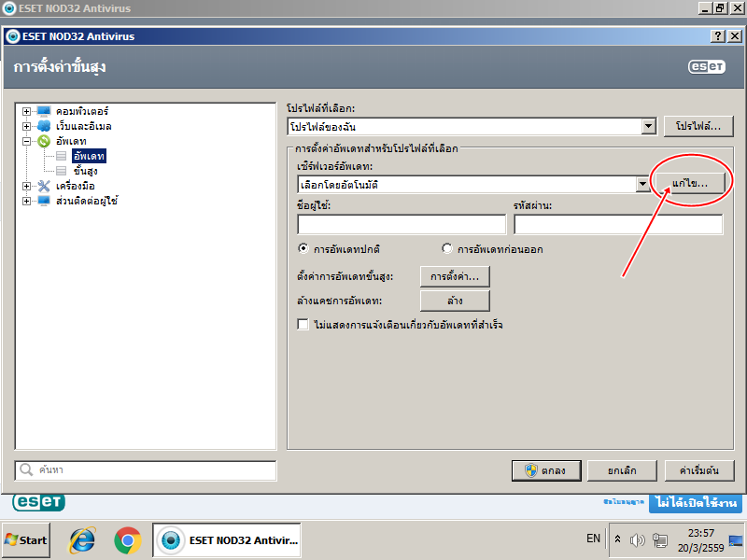This screenshot has height=560, width=747.
Task: Click the network tray icon
Action: click(660, 539)
